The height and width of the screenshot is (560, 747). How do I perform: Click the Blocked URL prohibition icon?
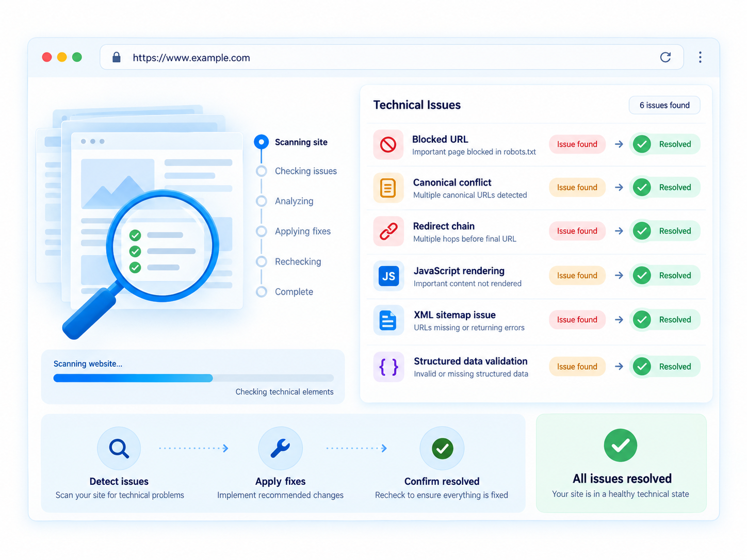(x=388, y=144)
